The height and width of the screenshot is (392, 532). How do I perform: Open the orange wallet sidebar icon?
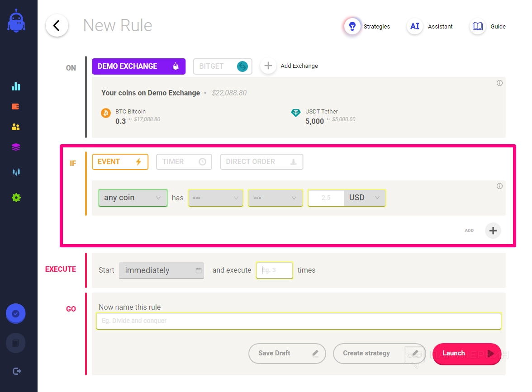[x=16, y=107]
